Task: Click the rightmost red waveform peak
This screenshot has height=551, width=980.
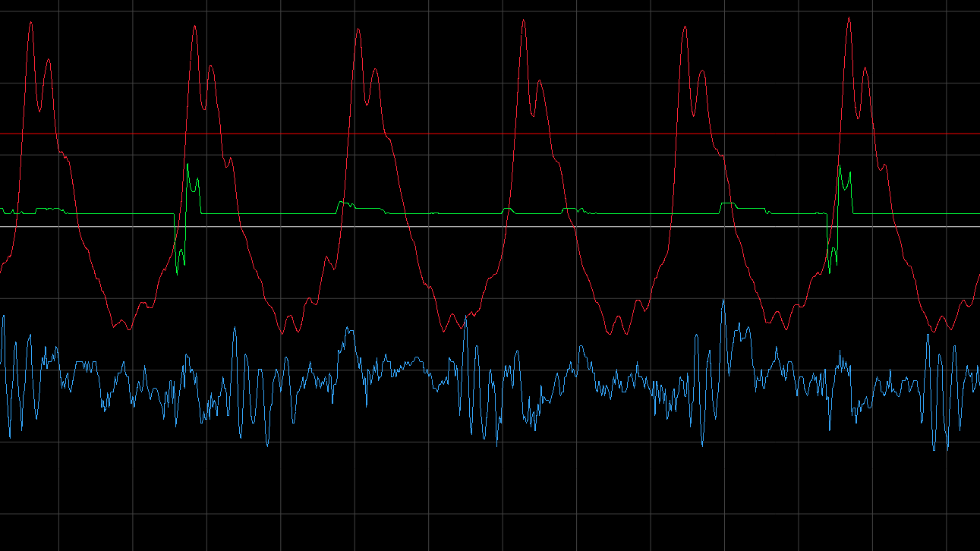Action: click(849, 18)
